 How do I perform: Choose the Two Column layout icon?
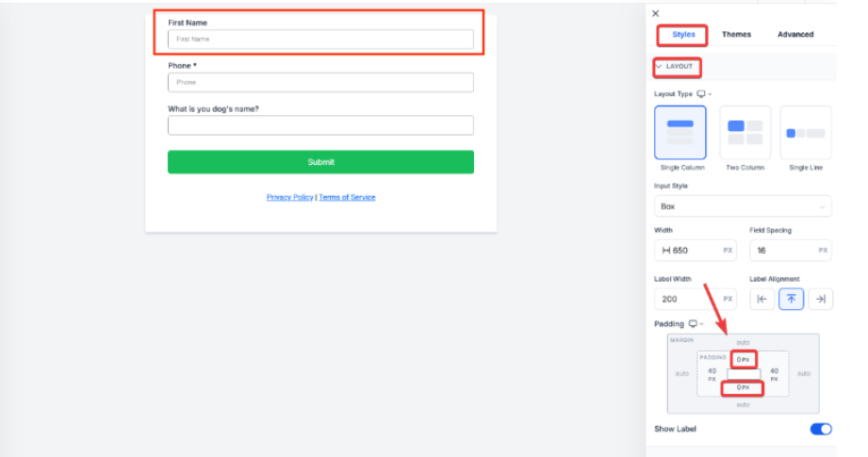(745, 132)
